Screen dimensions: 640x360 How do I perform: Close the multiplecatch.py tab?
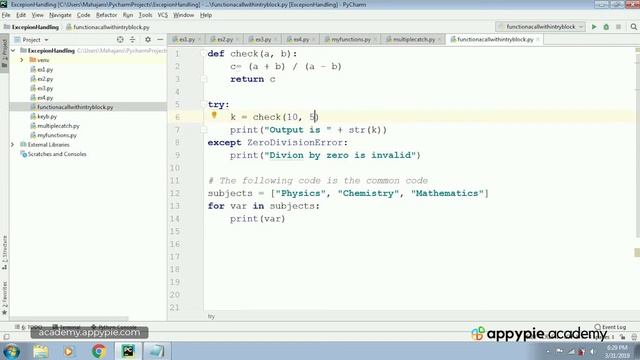pos(440,40)
